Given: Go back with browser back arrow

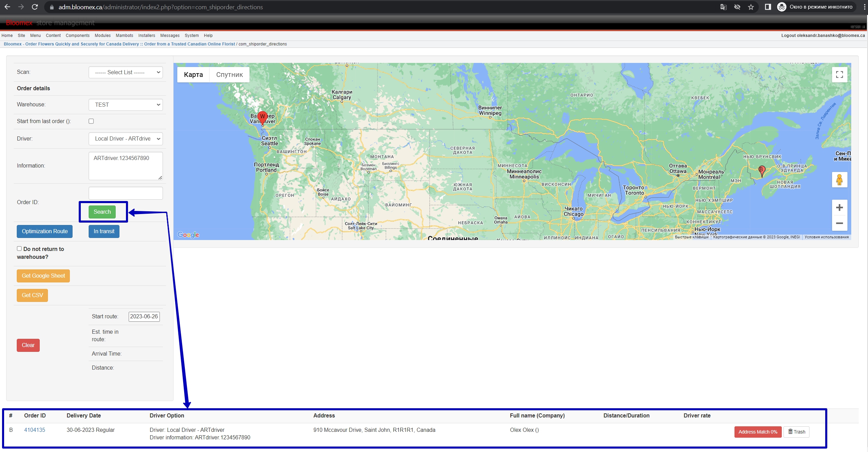Looking at the screenshot, I should coord(7,7).
